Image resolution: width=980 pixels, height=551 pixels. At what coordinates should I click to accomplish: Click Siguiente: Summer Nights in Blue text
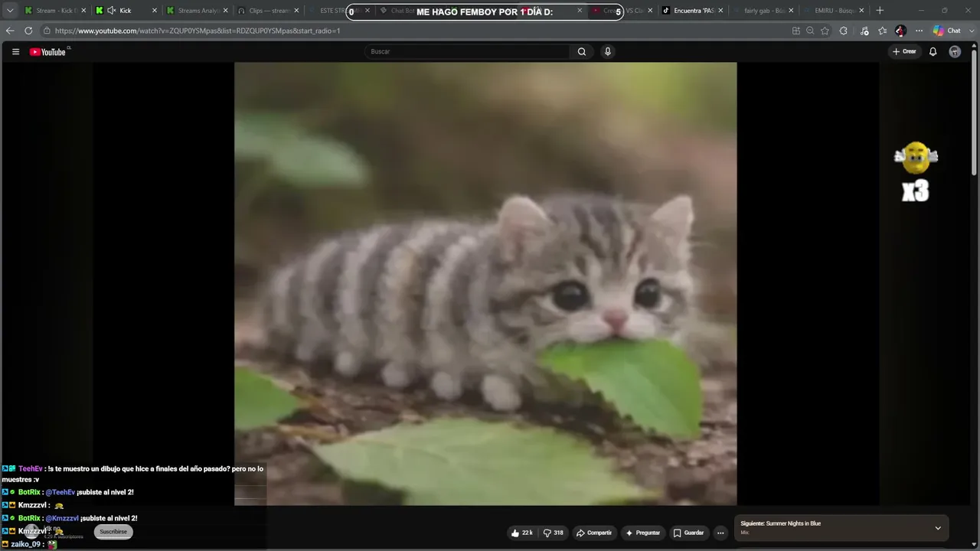coord(780,523)
